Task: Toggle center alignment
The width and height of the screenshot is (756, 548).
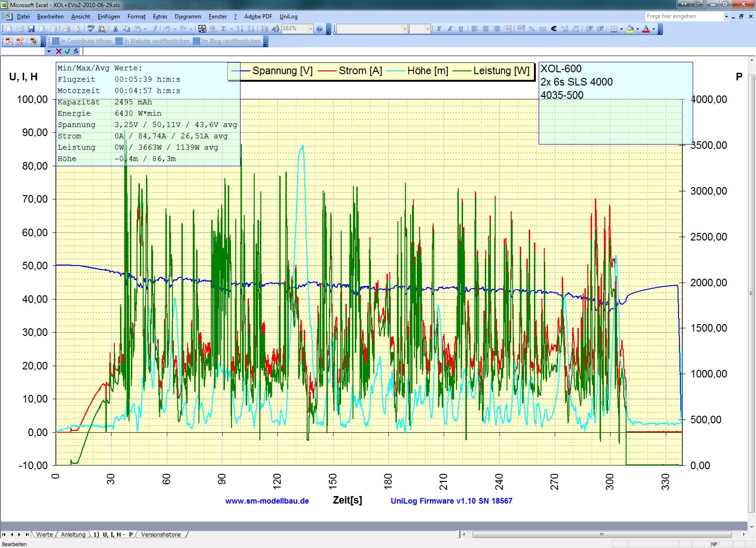Action: (x=486, y=29)
